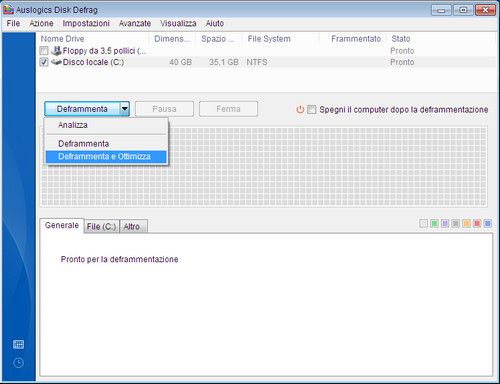
Task: Click the local disk drive icon
Action: pyautogui.click(x=57, y=62)
